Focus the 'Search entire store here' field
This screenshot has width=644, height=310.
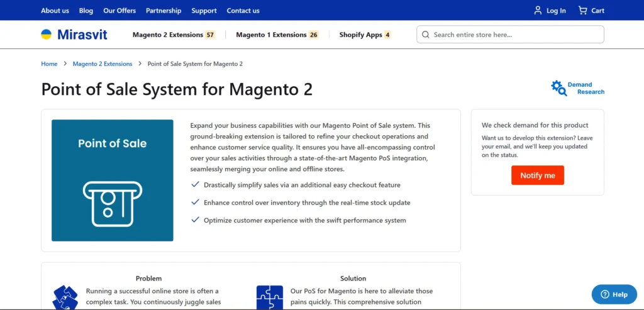point(510,35)
